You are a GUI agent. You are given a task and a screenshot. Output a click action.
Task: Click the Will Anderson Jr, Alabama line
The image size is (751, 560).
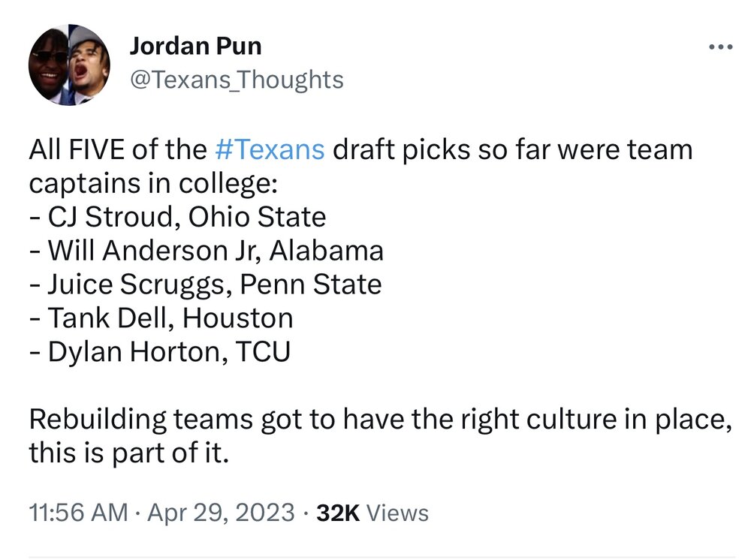(206, 251)
